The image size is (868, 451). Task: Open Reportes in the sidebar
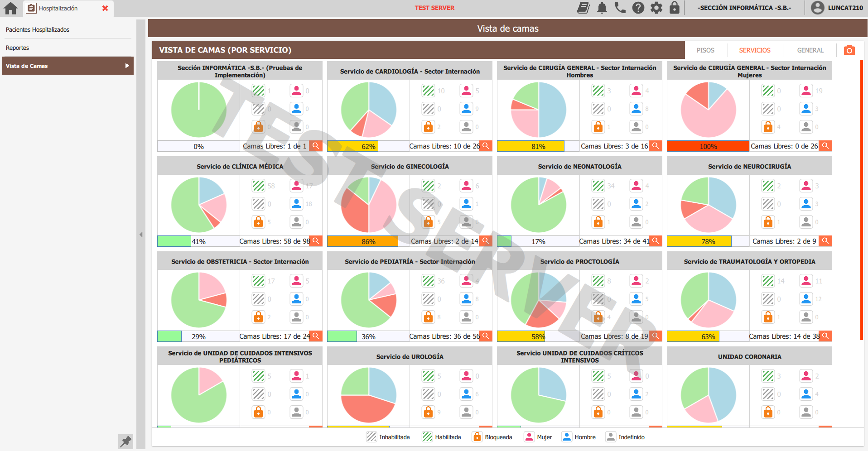coord(17,48)
